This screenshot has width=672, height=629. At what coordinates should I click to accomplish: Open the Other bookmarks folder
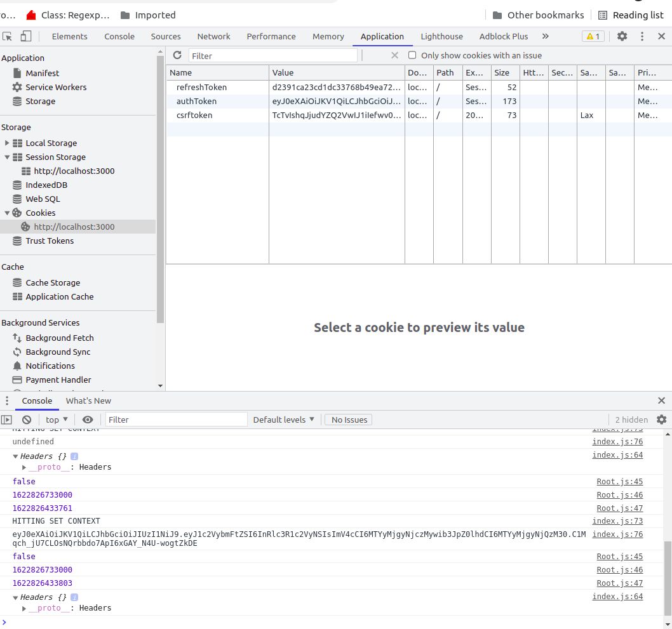538,15
